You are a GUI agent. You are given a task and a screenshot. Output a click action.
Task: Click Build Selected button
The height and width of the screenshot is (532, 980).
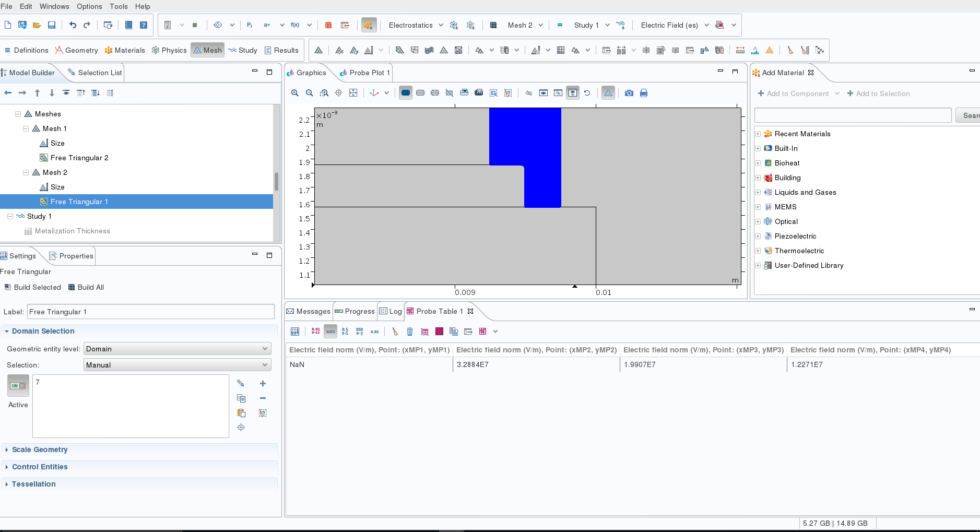click(33, 287)
